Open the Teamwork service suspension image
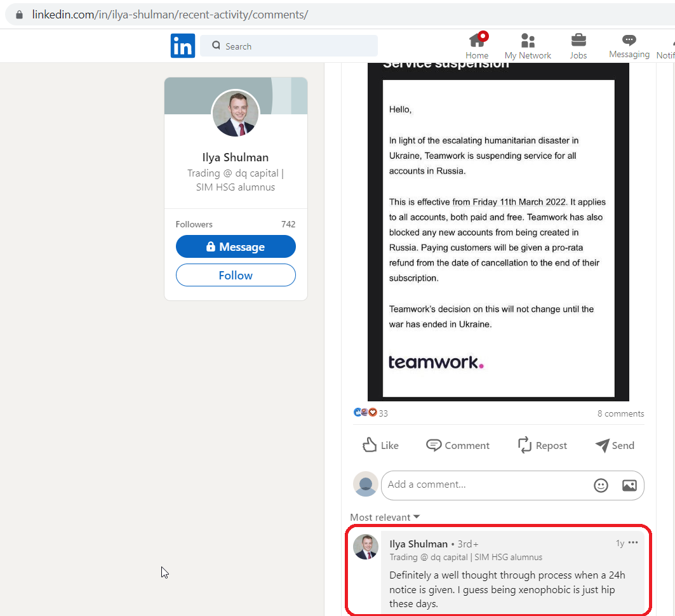The height and width of the screenshot is (616, 675). coord(498,232)
